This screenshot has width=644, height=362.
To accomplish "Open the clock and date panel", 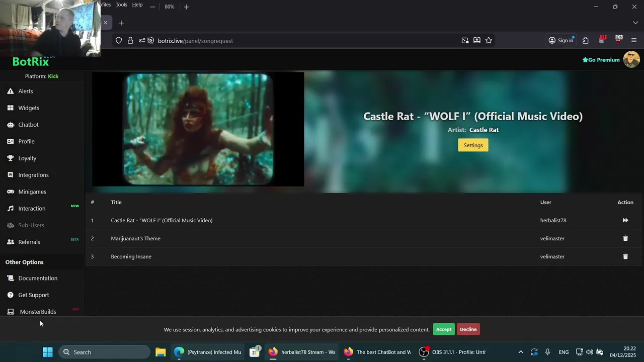I will [x=623, y=352].
